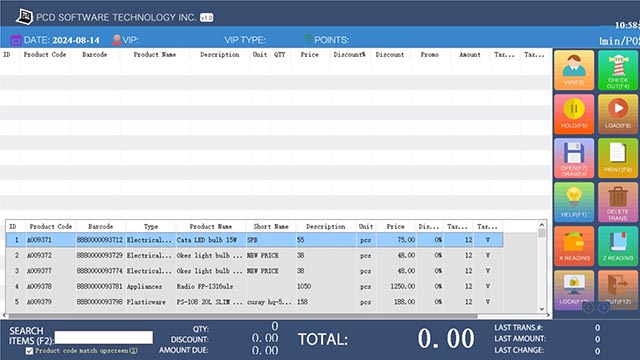Sort product list by Price column header
The height and width of the screenshot is (360, 640).
coord(396,226)
